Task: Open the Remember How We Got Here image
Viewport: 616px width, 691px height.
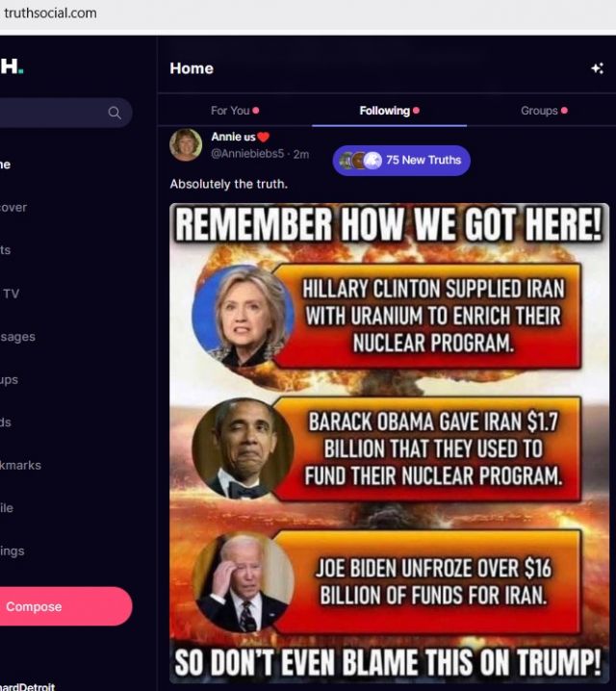Action: (x=389, y=443)
